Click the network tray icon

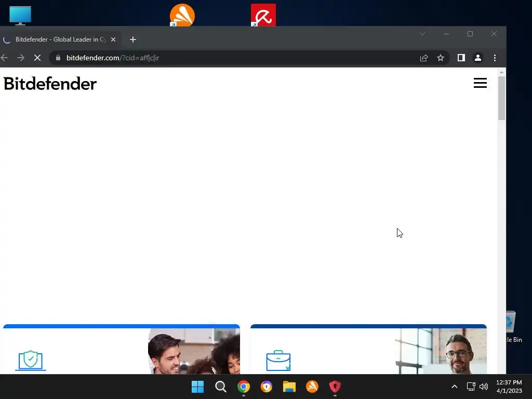coord(471,387)
